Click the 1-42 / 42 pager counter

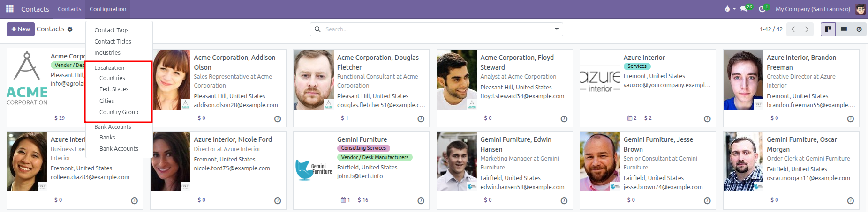coord(771,29)
